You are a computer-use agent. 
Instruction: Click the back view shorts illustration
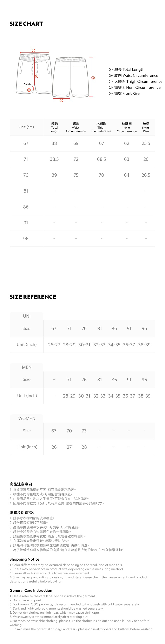click(x=71, y=77)
